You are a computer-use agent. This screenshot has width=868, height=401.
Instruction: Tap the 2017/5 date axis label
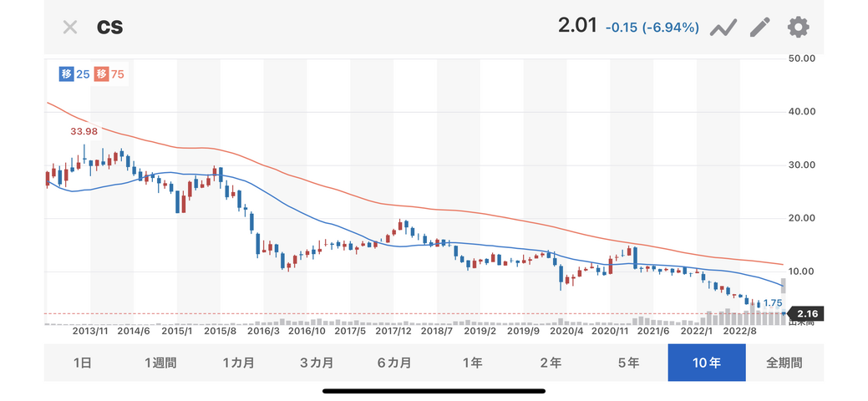350,331
